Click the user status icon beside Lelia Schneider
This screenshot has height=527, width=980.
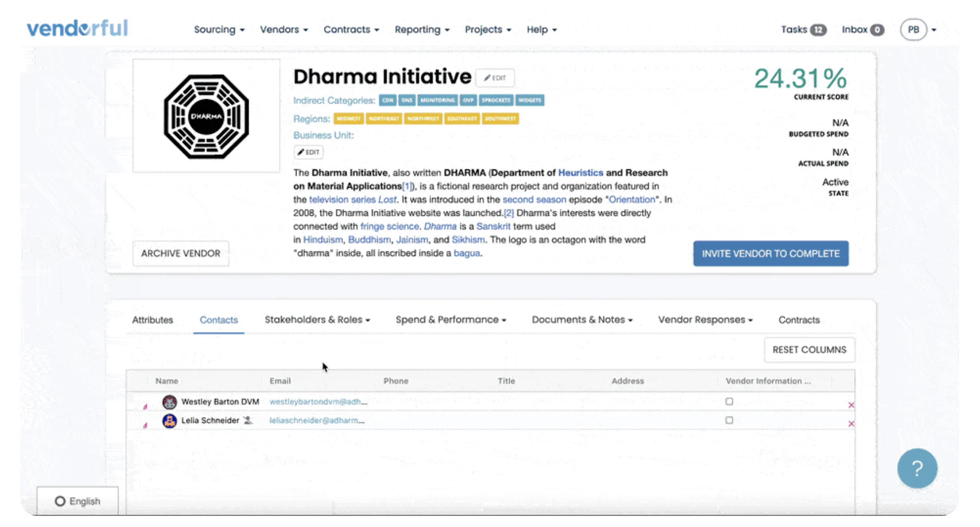[247, 420]
